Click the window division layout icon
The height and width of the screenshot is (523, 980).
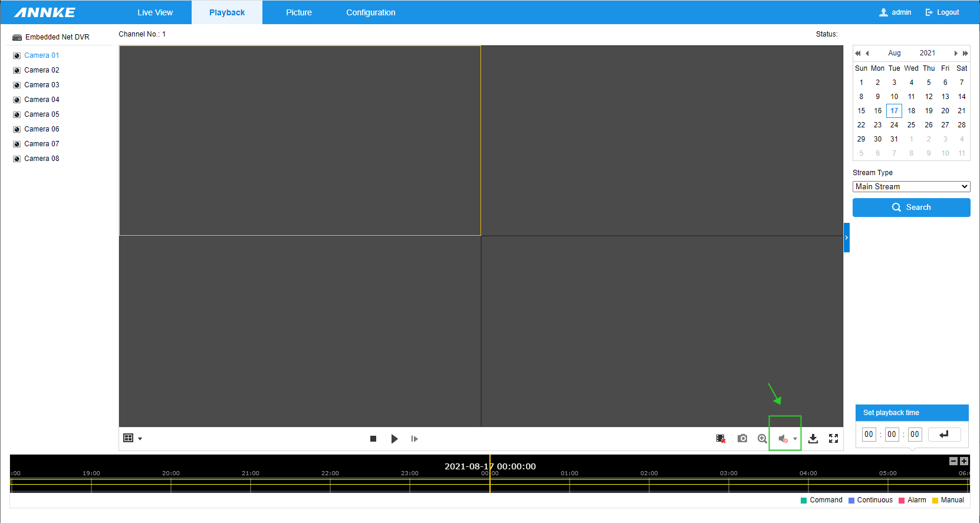pos(128,438)
